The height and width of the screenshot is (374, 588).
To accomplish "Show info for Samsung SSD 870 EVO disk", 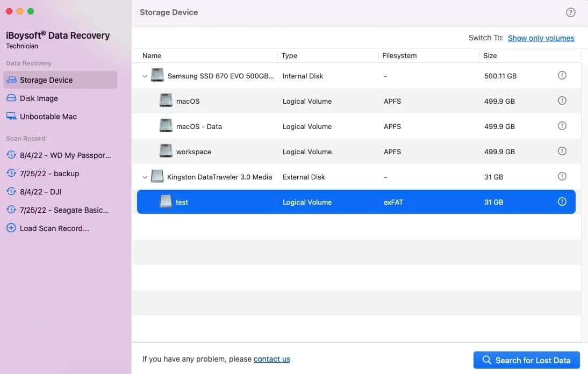I will (562, 75).
